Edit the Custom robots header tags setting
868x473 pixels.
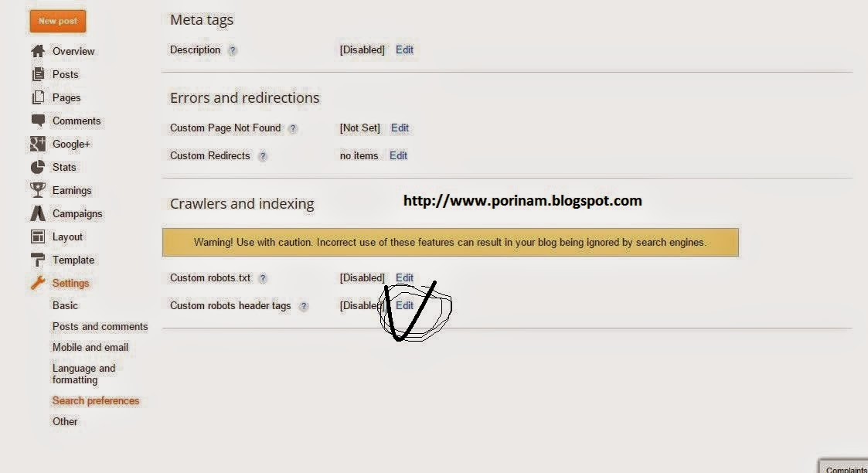(x=405, y=305)
